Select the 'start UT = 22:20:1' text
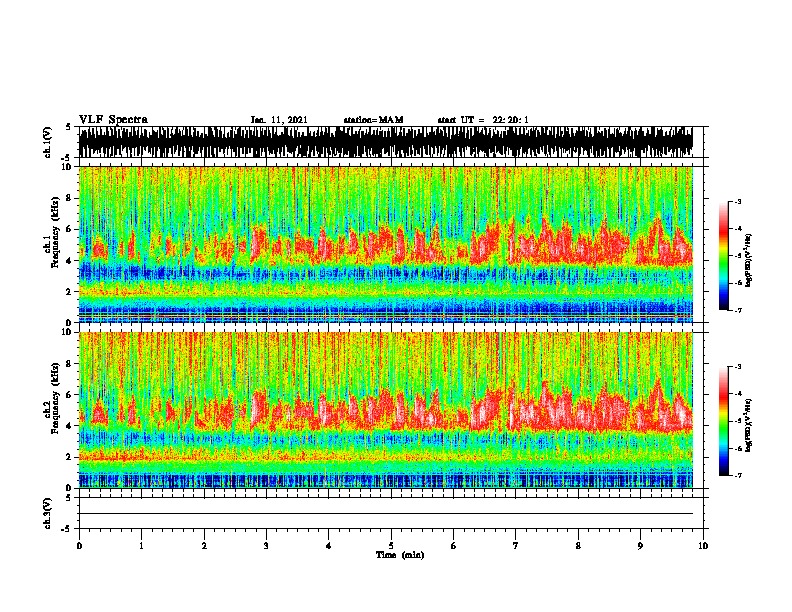The width and height of the screenshot is (792, 612). [x=483, y=120]
